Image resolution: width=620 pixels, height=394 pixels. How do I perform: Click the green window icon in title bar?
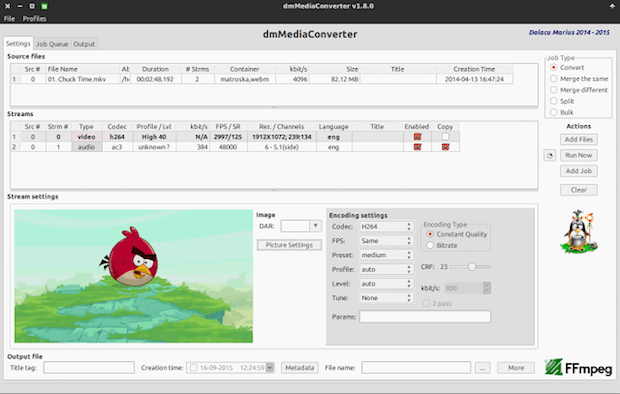click(x=44, y=6)
